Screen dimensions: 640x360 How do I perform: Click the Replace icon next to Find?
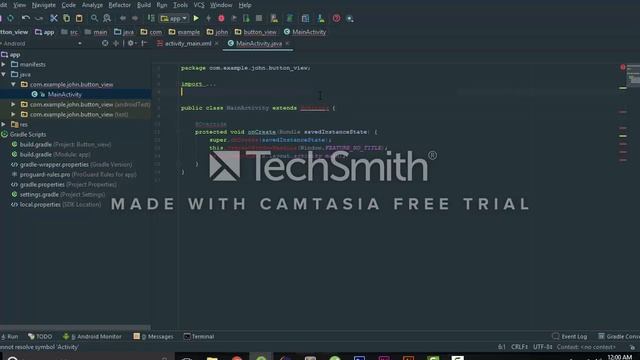click(107, 18)
